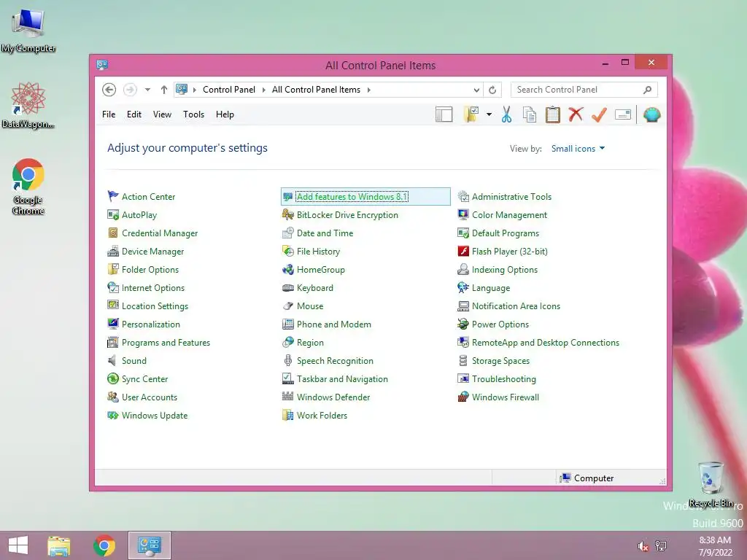Open the Windows Update icon
The width and height of the screenshot is (747, 560).
[113, 415]
